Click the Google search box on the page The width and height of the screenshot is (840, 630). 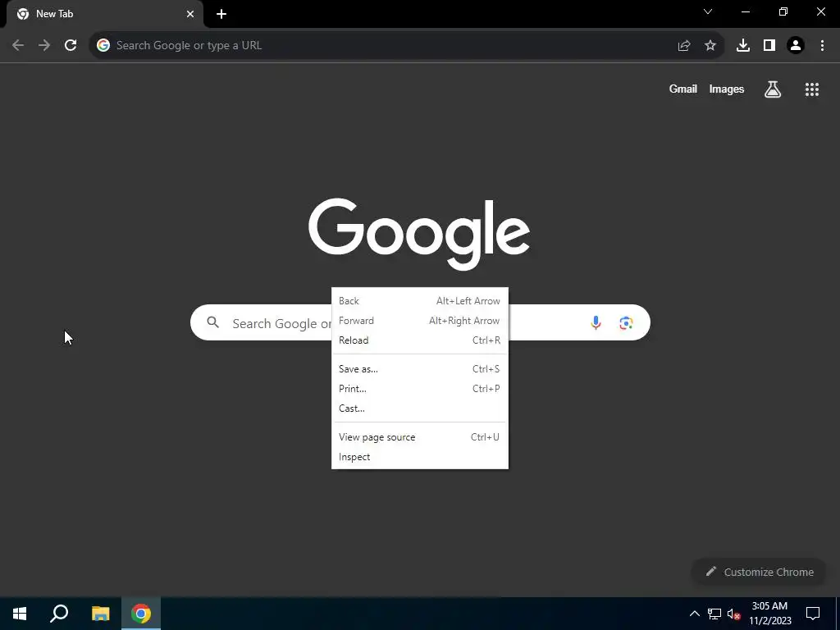pos(420,322)
